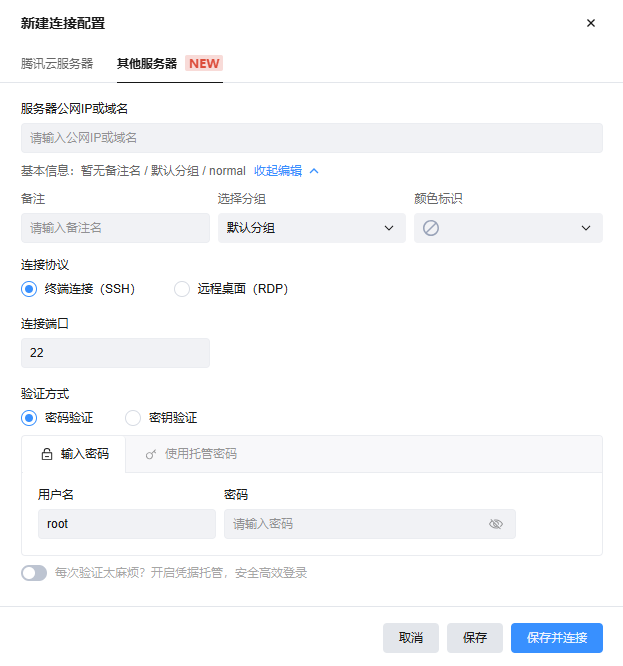623x666 pixels.
Task: Switch to the 腾讯云服务器 tab
Action: point(57,63)
